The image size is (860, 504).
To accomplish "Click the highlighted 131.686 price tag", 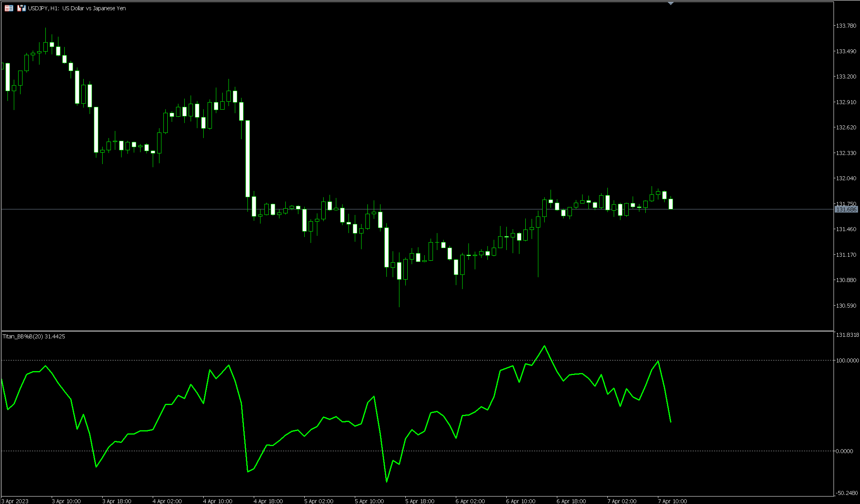I will 847,209.
